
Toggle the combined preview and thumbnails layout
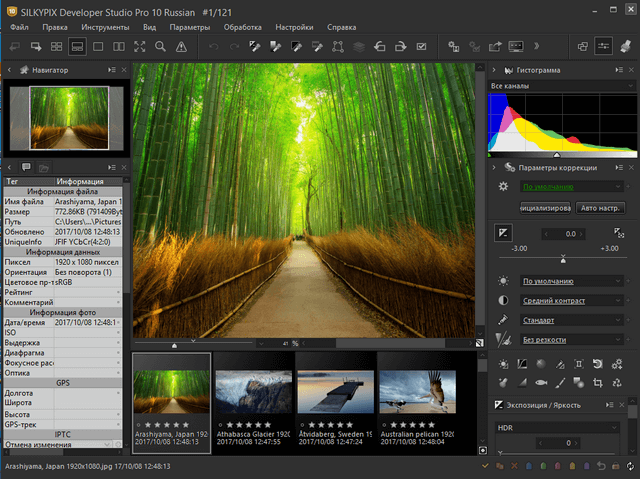78,46
